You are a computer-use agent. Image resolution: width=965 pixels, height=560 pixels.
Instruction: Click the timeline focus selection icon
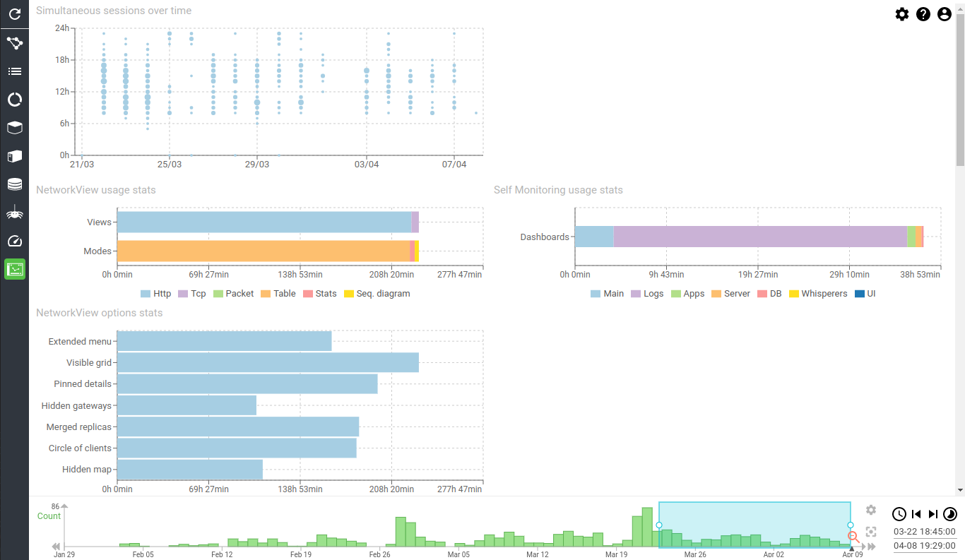coord(871,532)
